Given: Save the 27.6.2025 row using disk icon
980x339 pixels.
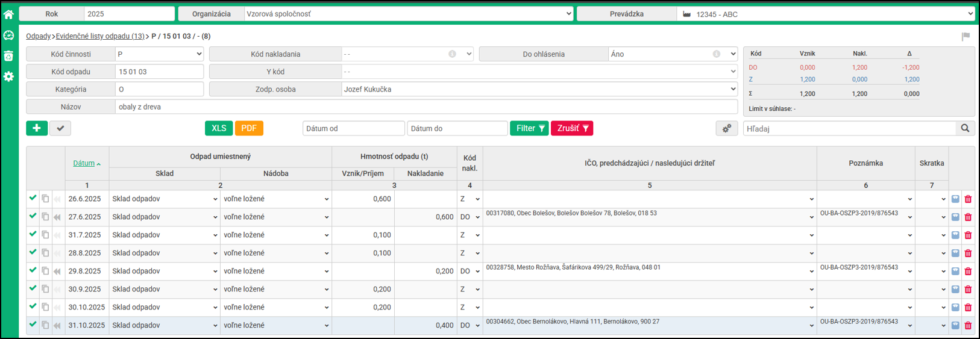Looking at the screenshot, I should point(955,217).
